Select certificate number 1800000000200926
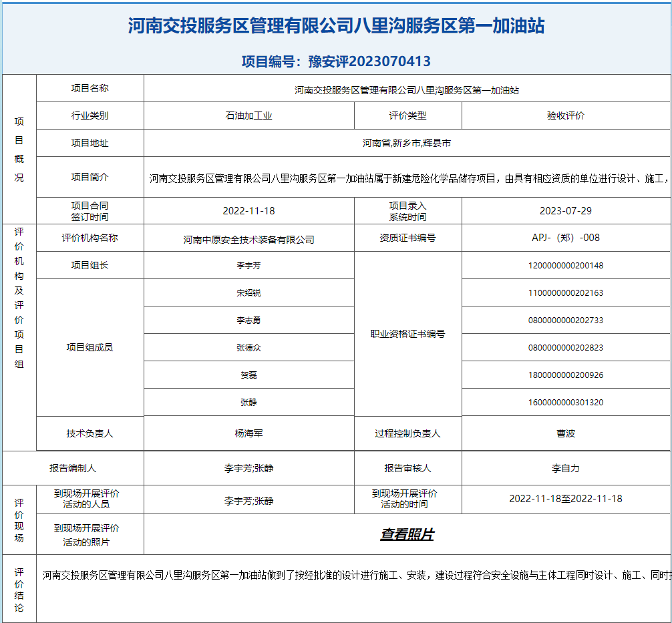Viewport: 672px width, 623px height. click(x=566, y=375)
